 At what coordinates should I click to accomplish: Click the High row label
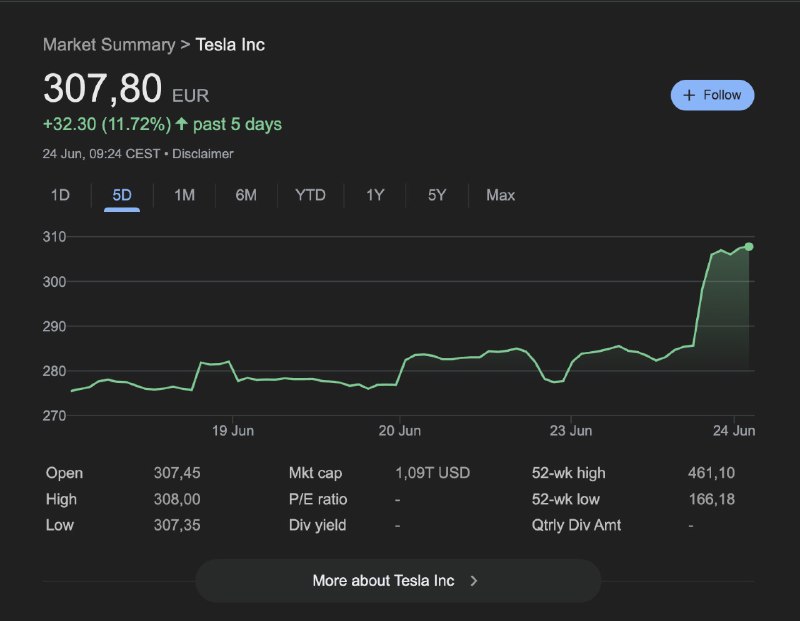(61, 499)
